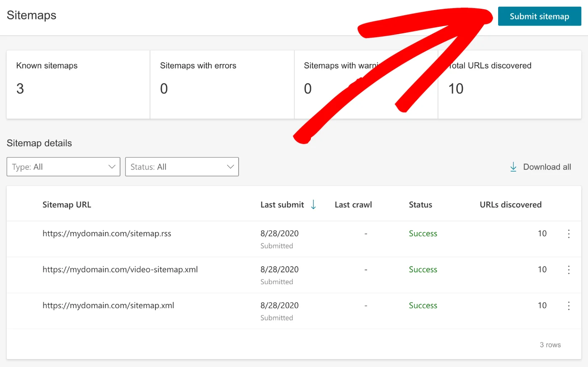This screenshot has width=588, height=367.
Task: Click the Sitemaps with errors count
Action: tap(164, 88)
